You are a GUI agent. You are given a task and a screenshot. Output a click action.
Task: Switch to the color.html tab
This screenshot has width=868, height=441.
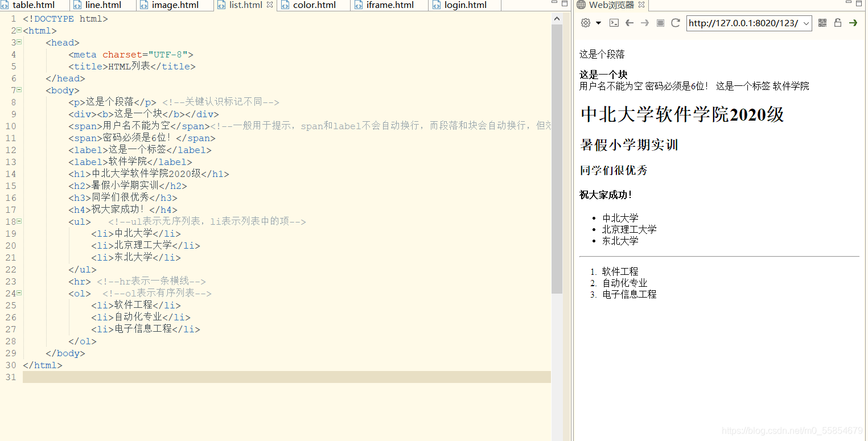pyautogui.click(x=314, y=5)
